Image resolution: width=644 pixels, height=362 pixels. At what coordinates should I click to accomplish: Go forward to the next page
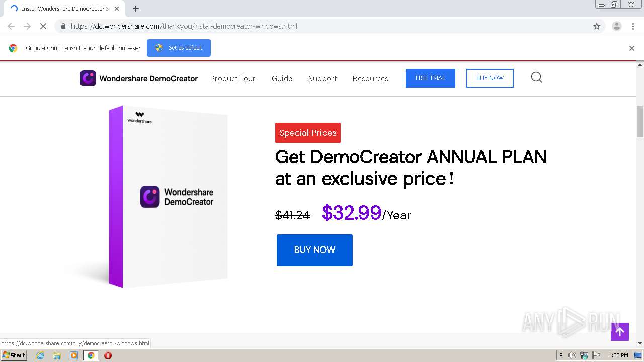coord(27,26)
